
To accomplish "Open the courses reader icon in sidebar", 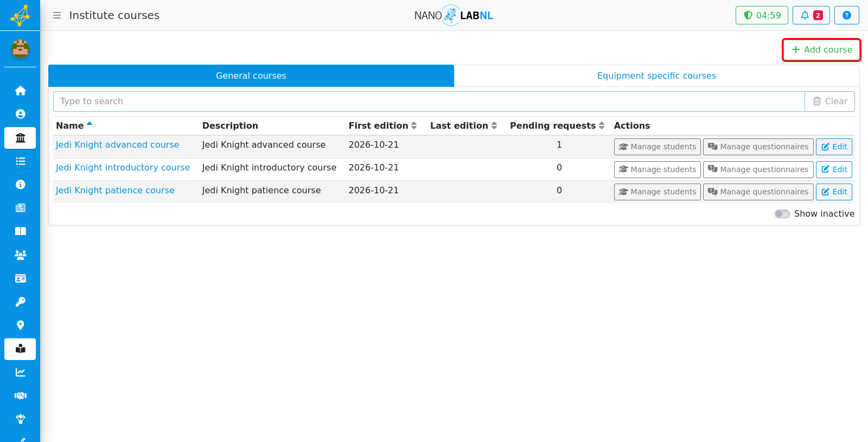I will click(x=20, y=349).
